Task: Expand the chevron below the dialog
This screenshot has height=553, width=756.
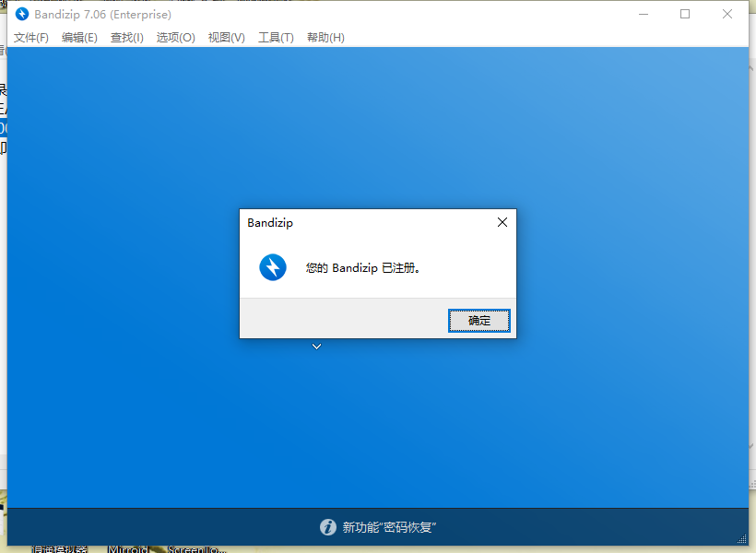Action: (317, 347)
